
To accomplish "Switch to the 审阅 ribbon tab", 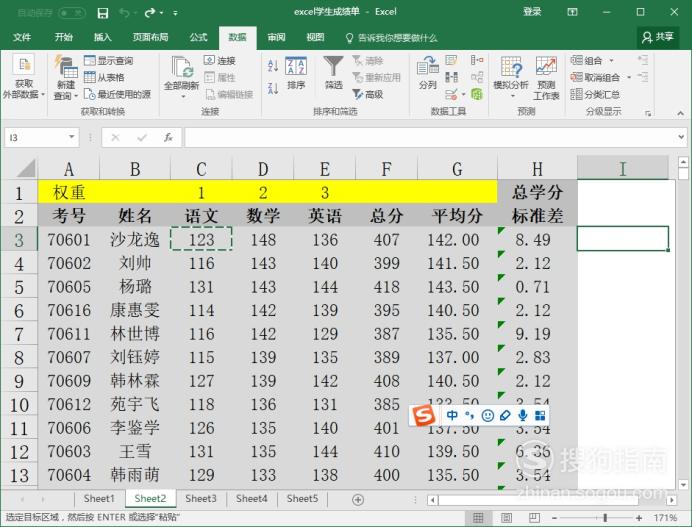I will click(276, 37).
